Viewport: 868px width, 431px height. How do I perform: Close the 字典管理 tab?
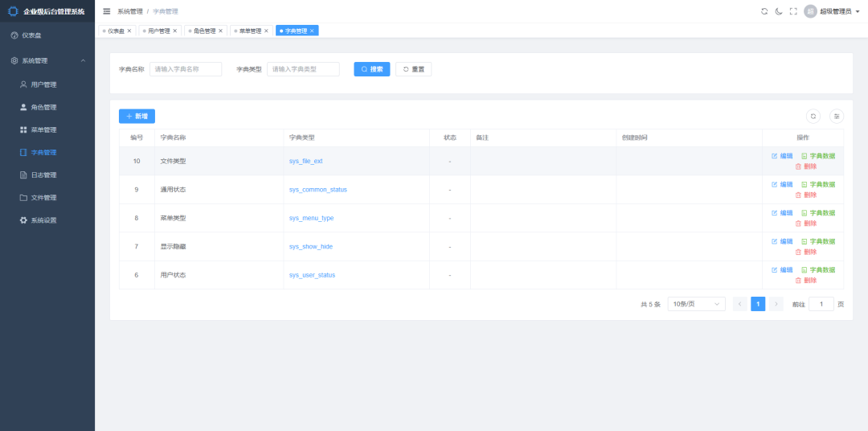312,31
